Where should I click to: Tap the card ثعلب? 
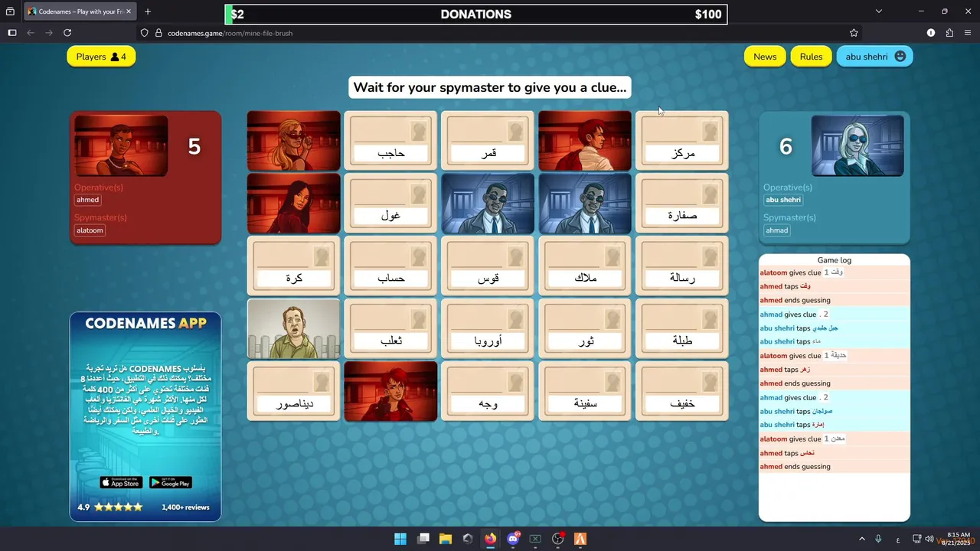pos(390,328)
